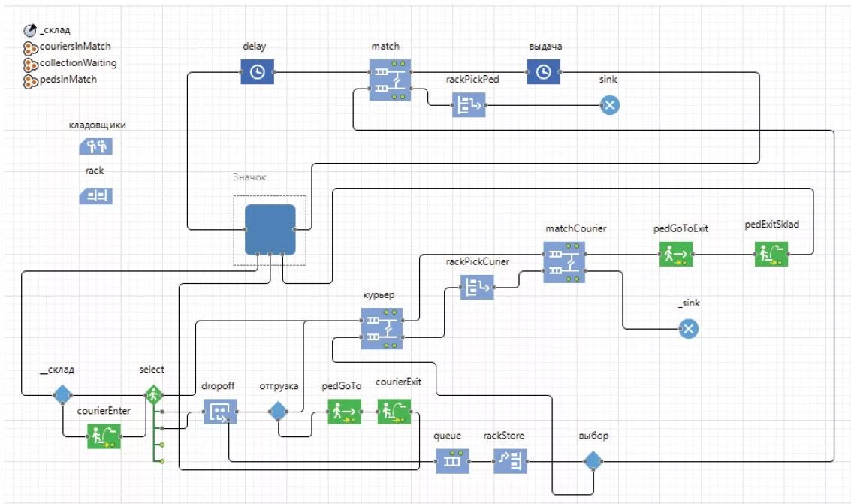Screen dimensions: 851x504
Task: Select the rackPickPed label text
Action: tap(472, 79)
